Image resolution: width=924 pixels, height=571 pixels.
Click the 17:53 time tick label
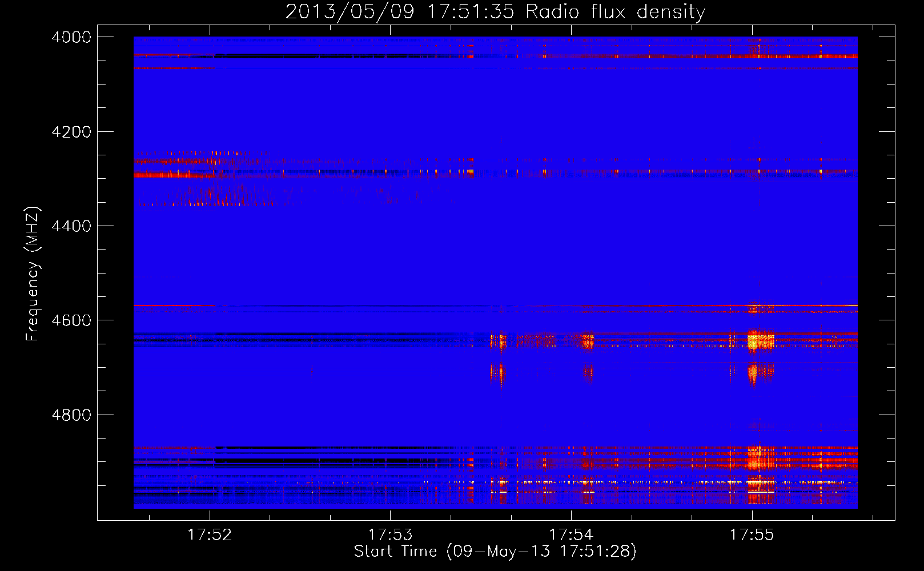pos(390,534)
